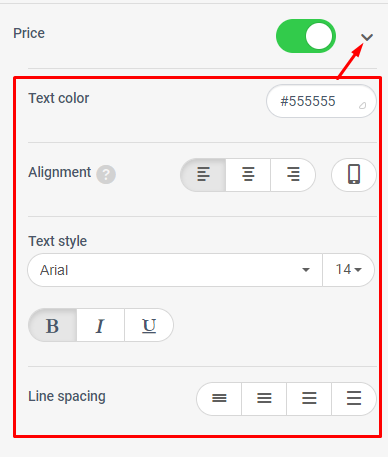Collapse the Price settings chevron
The height and width of the screenshot is (457, 388).
(x=367, y=37)
